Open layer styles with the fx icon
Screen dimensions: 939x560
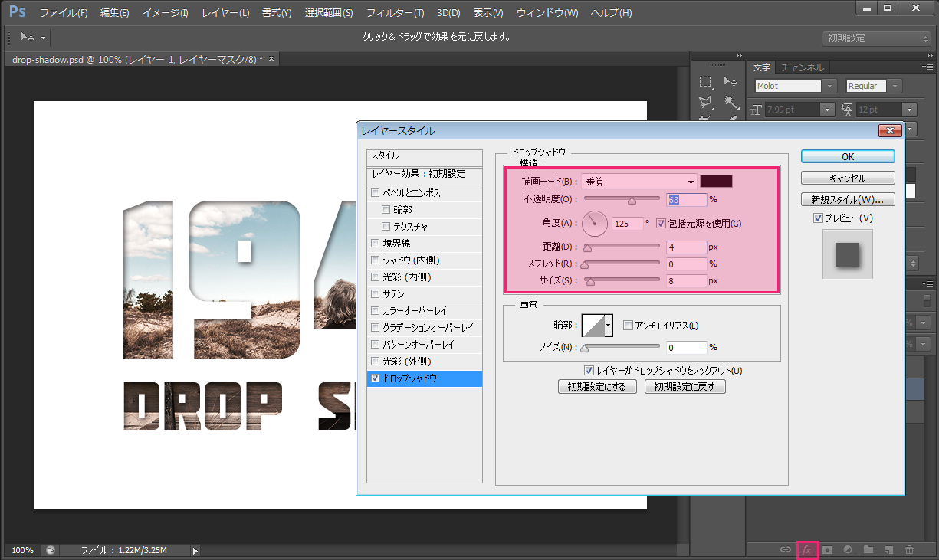(806, 549)
